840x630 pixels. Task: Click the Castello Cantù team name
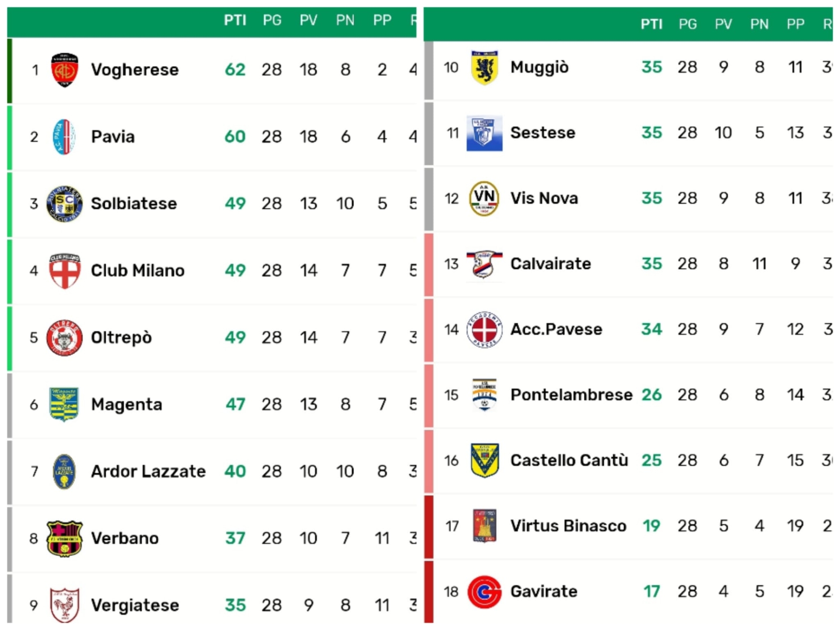pos(569,461)
